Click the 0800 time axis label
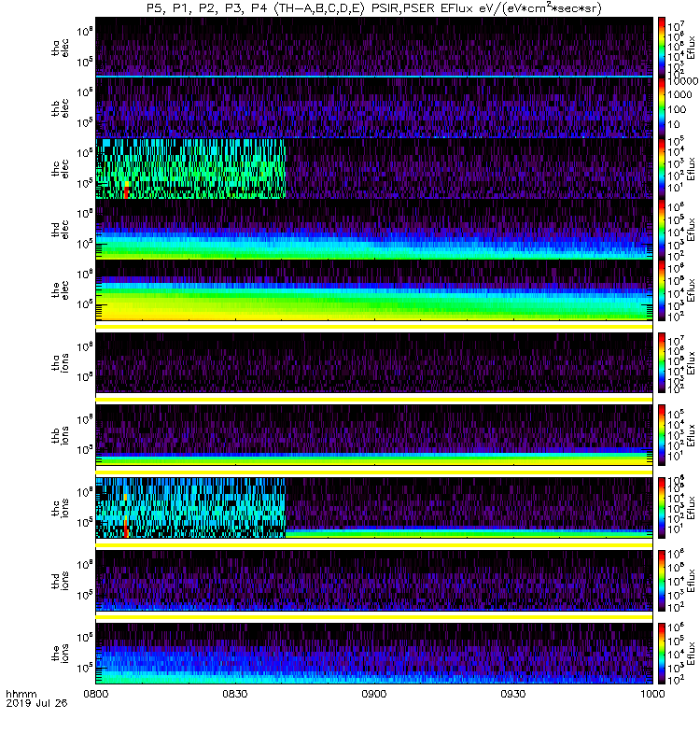This screenshot has width=700, height=747. point(96,694)
